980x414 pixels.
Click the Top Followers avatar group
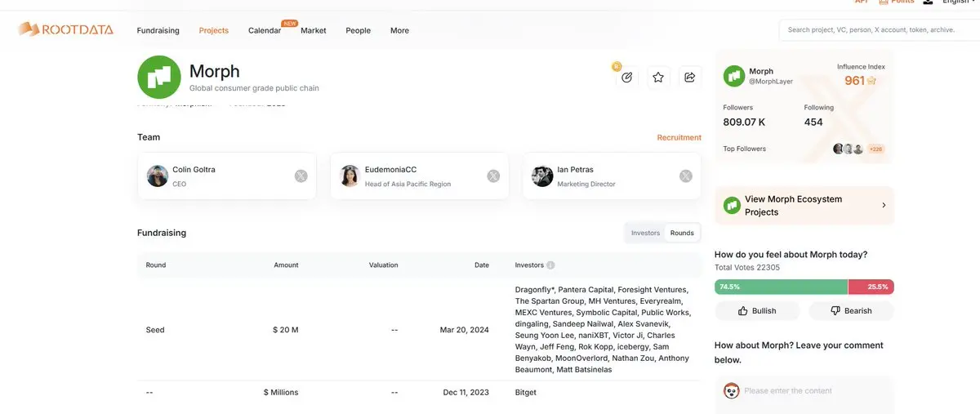click(x=848, y=149)
